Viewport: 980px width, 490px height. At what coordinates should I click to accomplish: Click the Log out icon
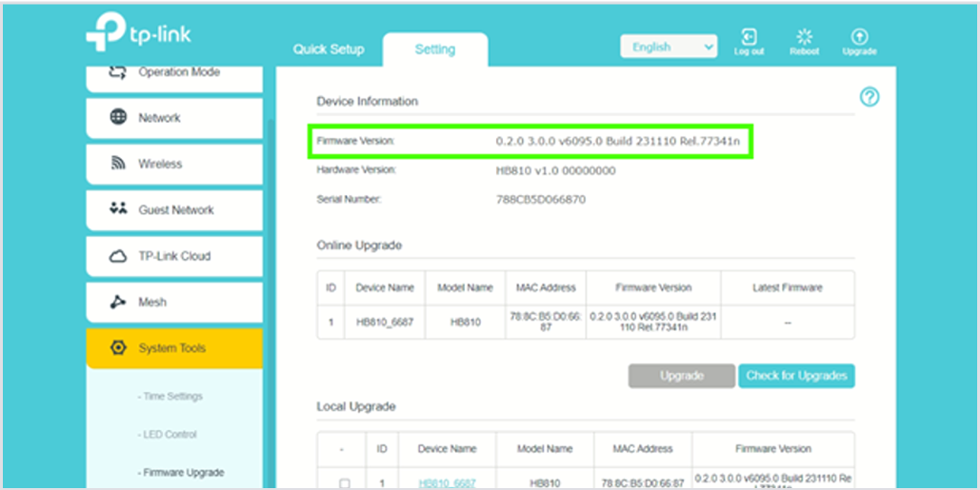click(x=749, y=36)
